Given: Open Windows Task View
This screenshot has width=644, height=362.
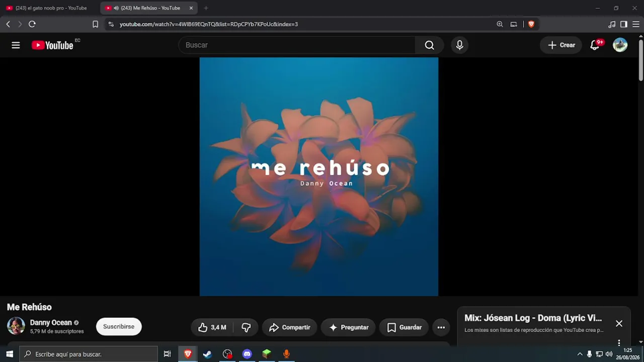Looking at the screenshot, I should point(168,354).
